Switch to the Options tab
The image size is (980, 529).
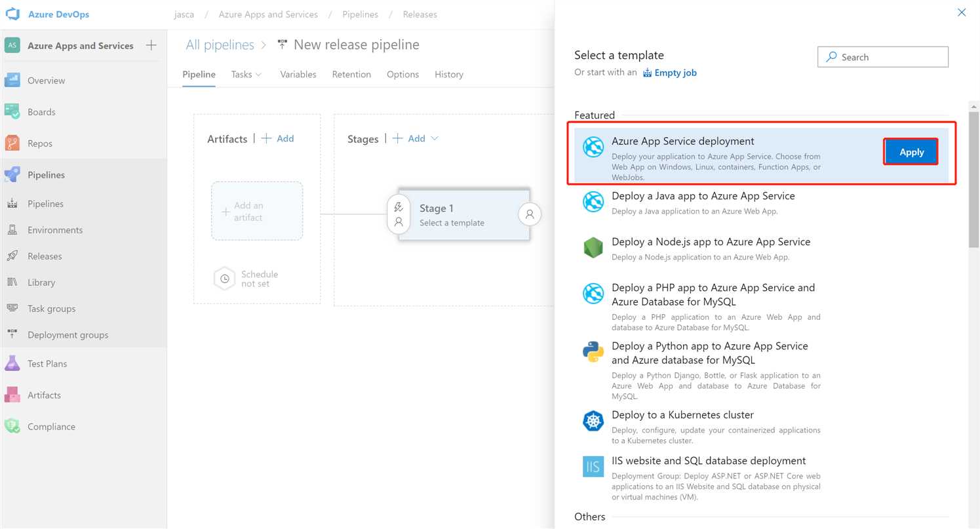coord(402,75)
